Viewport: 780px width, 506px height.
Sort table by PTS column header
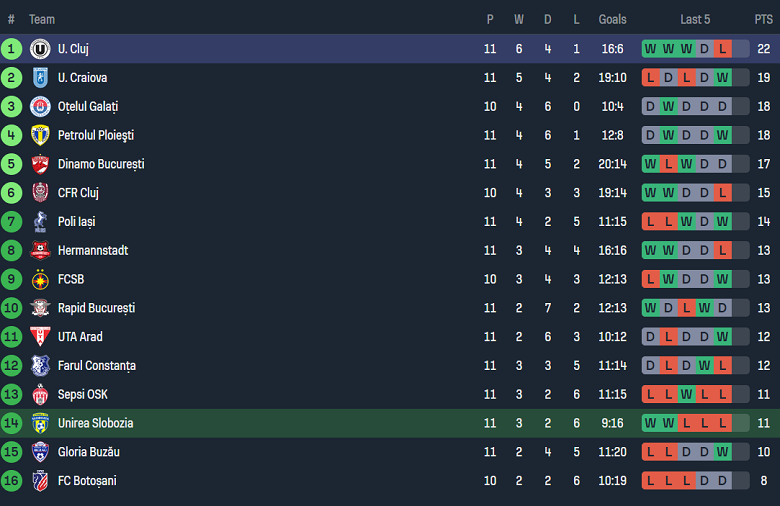coord(763,19)
